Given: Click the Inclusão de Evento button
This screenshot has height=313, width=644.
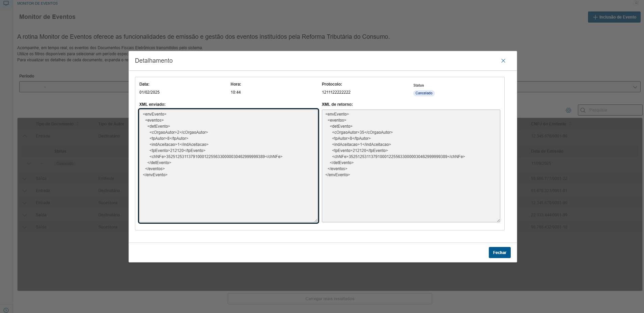Looking at the screenshot, I should [614, 17].
